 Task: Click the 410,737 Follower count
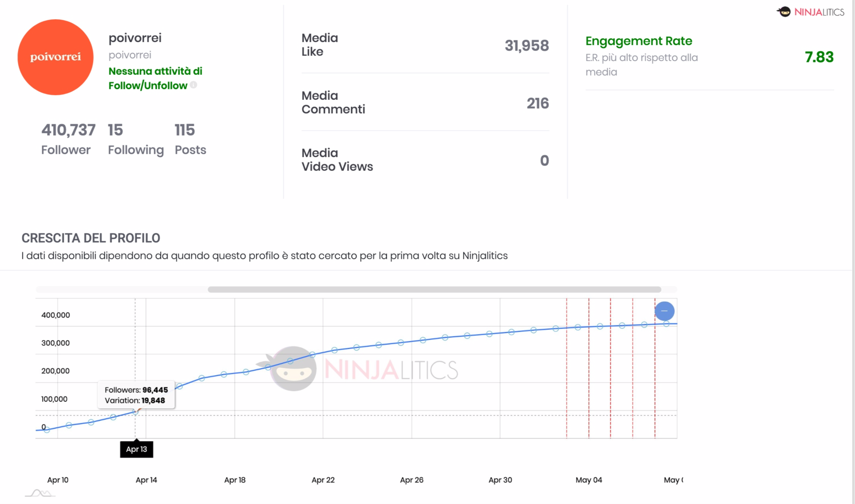(68, 130)
